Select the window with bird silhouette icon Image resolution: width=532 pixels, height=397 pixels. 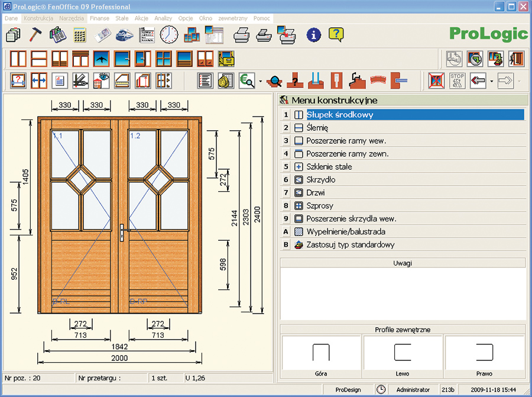(102, 59)
